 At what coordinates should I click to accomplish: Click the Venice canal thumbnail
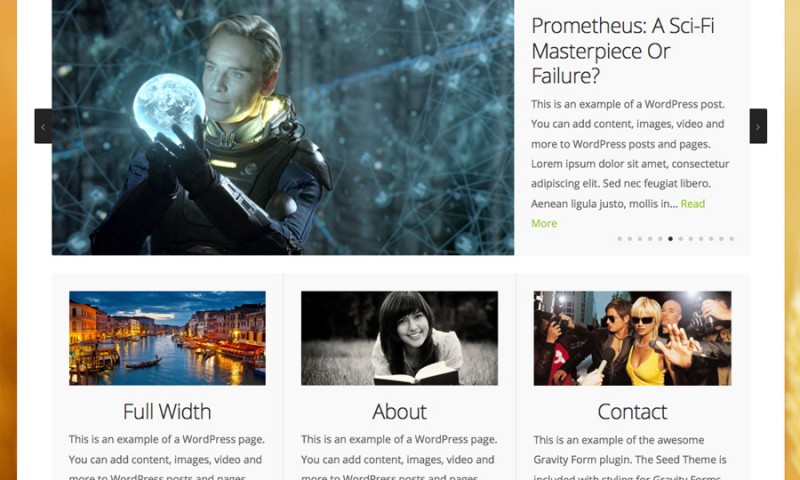167,338
